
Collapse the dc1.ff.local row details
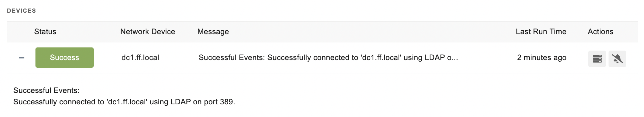pos(22,58)
